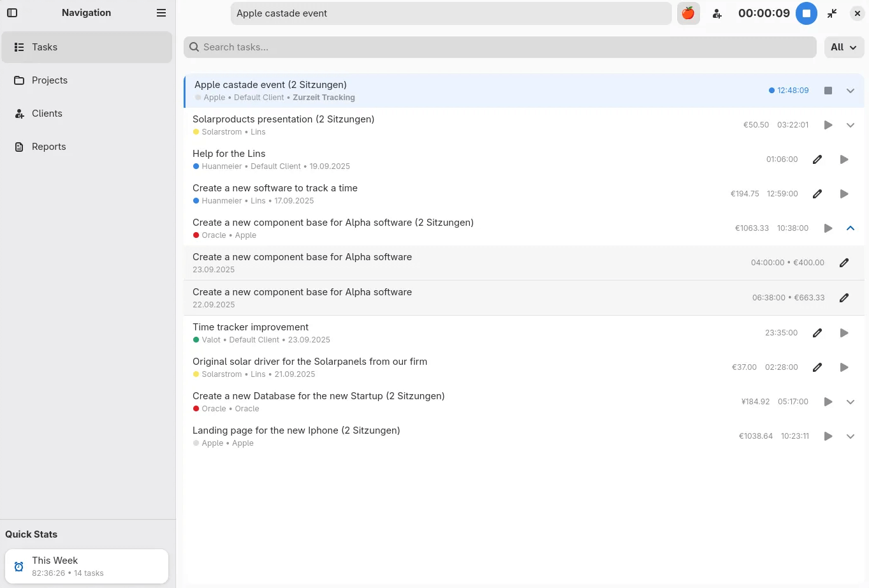
Task: Click the add client icon in top bar
Action: click(x=717, y=13)
